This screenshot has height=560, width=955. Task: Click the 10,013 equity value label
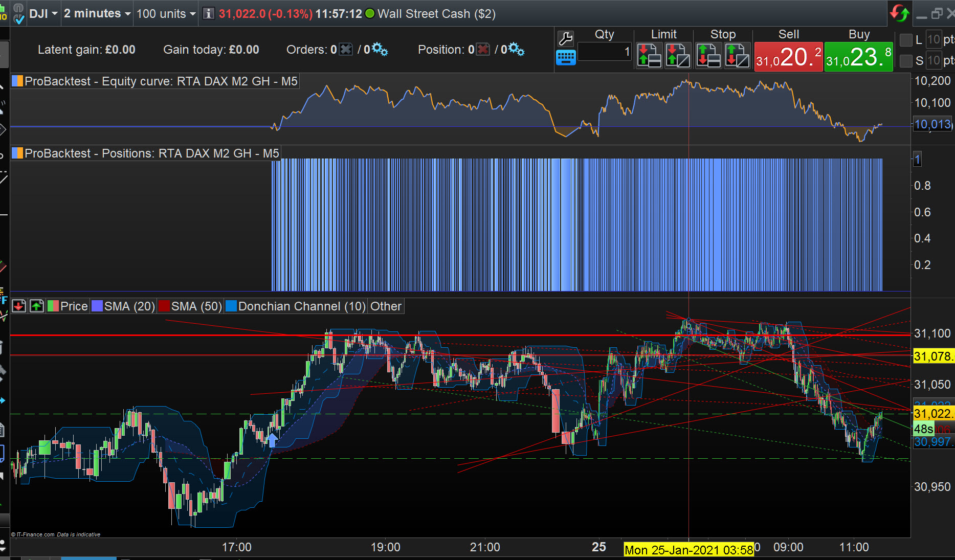[932, 124]
